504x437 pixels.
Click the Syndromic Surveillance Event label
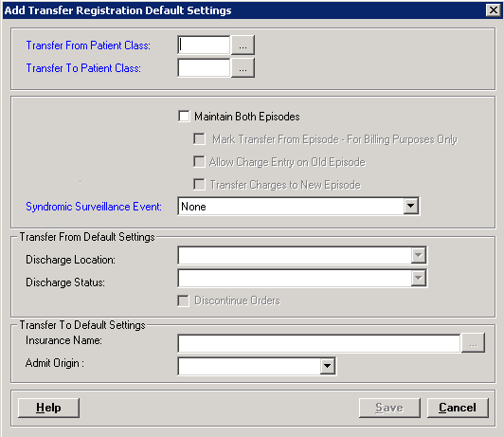pos(94,207)
